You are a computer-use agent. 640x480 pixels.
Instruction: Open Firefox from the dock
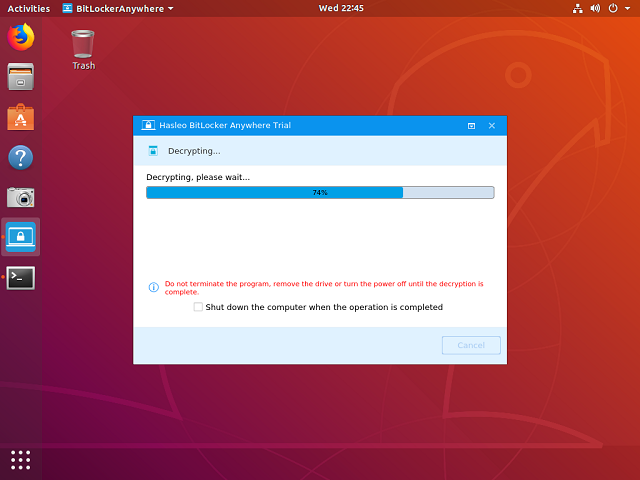[x=21, y=37]
